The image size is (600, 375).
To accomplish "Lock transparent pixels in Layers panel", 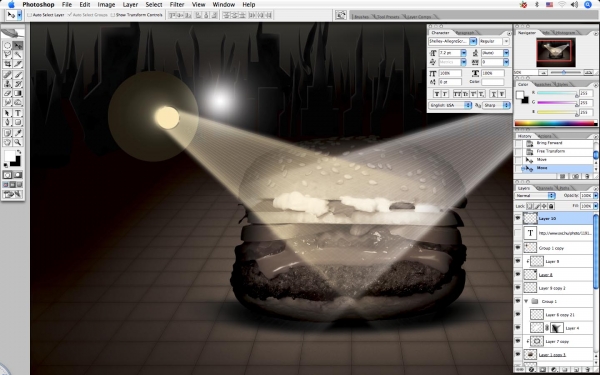I will (530, 206).
